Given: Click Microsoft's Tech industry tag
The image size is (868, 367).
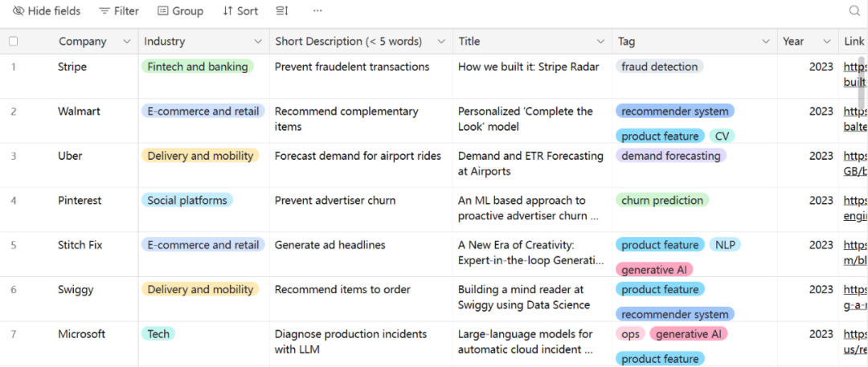Looking at the screenshot, I should click(x=158, y=334).
